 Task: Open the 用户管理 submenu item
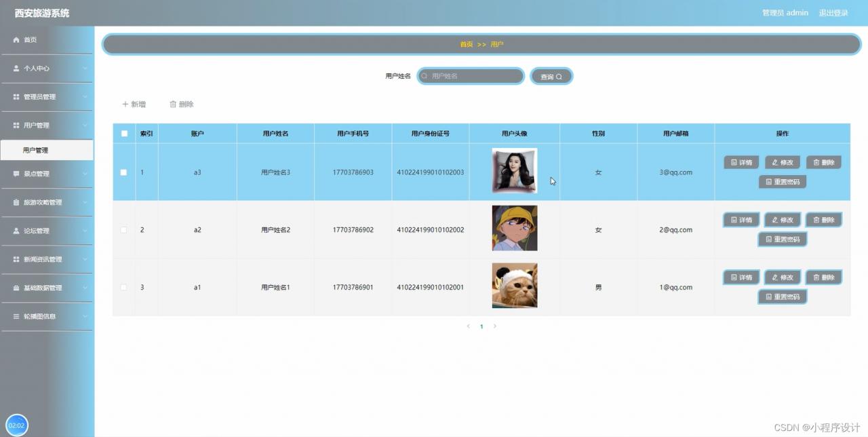click(35, 151)
